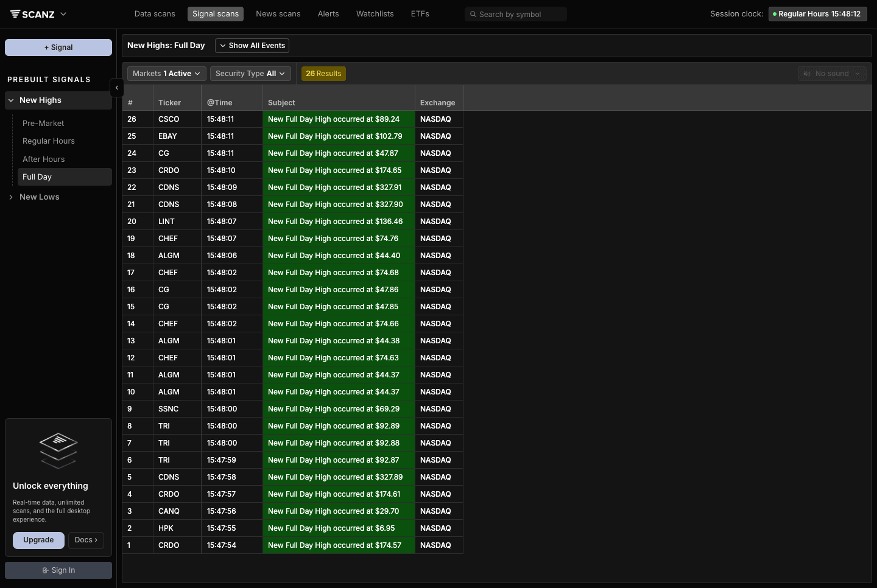The height and width of the screenshot is (588, 877).
Task: Click the EBAY ticker cell
Action: point(177,136)
